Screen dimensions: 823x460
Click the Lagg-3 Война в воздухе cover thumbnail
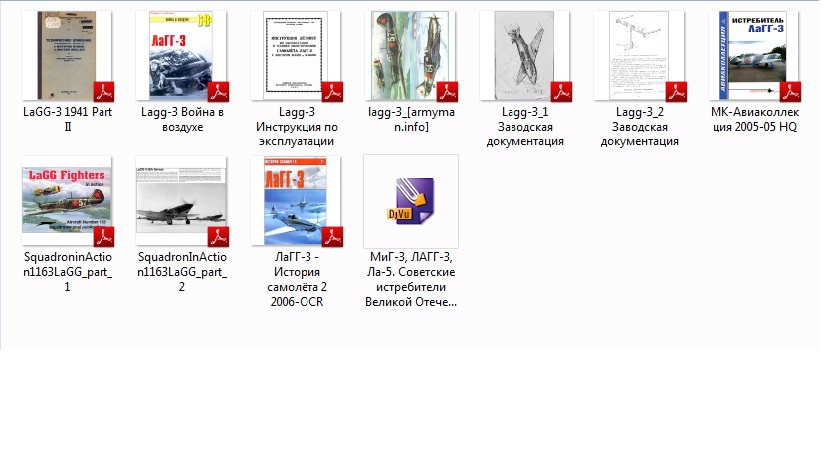pyautogui.click(x=182, y=56)
